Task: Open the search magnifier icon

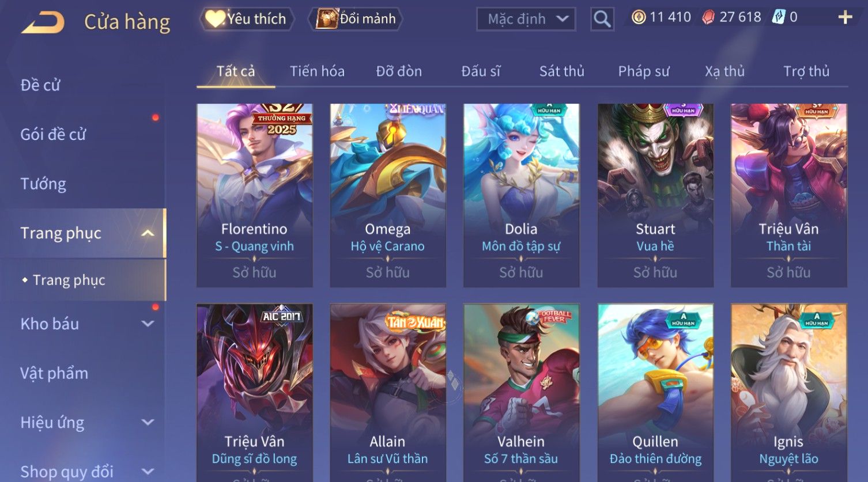Action: pos(602,20)
